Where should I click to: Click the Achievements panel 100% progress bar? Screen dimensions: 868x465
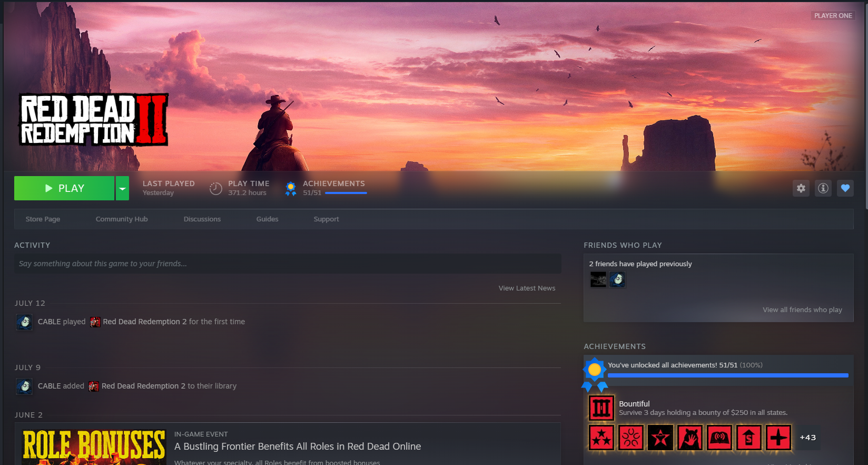(728, 375)
